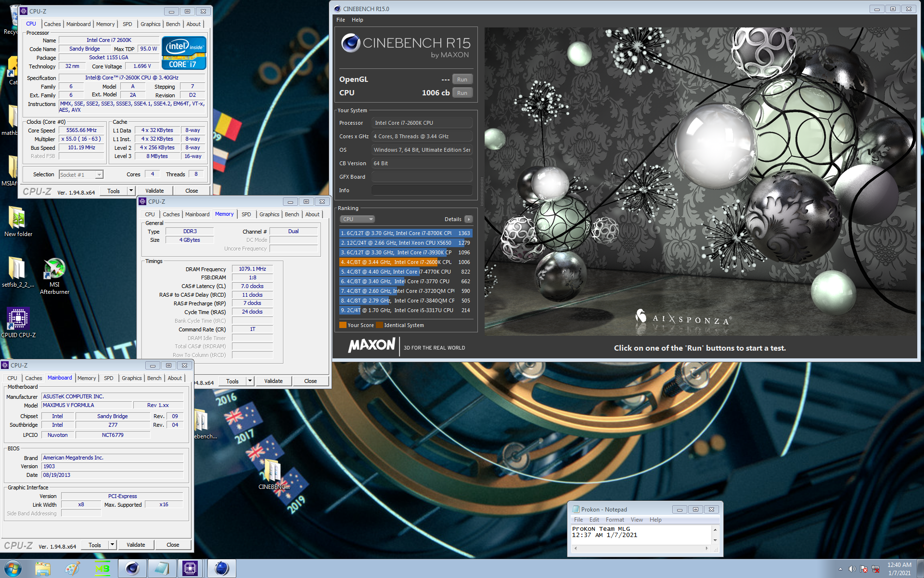Select ranking row Intel Xeon CPU X5650
The height and width of the screenshot is (578, 924).
point(405,243)
